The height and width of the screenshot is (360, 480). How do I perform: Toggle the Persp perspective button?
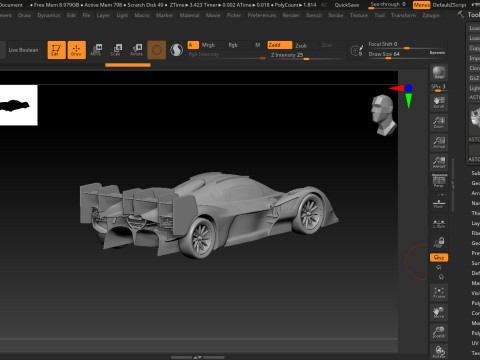point(439,181)
